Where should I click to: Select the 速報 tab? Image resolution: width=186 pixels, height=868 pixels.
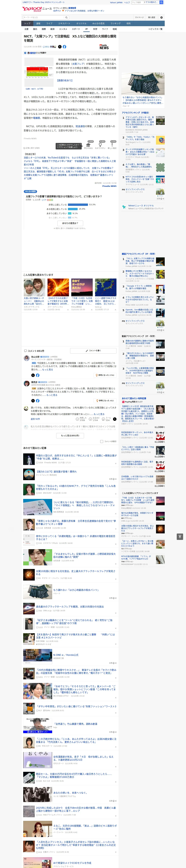tap(38, 24)
